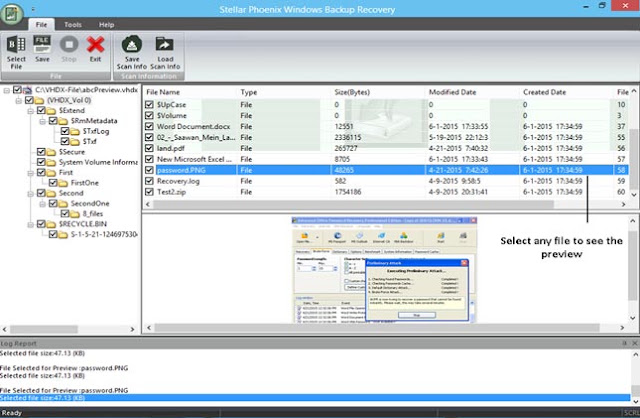Collapse the $RECYCLE.BIN folder node
640x418 pixels.
pos(30,224)
